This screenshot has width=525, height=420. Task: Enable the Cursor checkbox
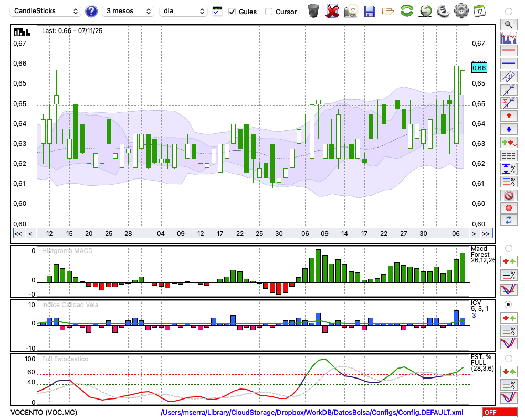pos(269,12)
